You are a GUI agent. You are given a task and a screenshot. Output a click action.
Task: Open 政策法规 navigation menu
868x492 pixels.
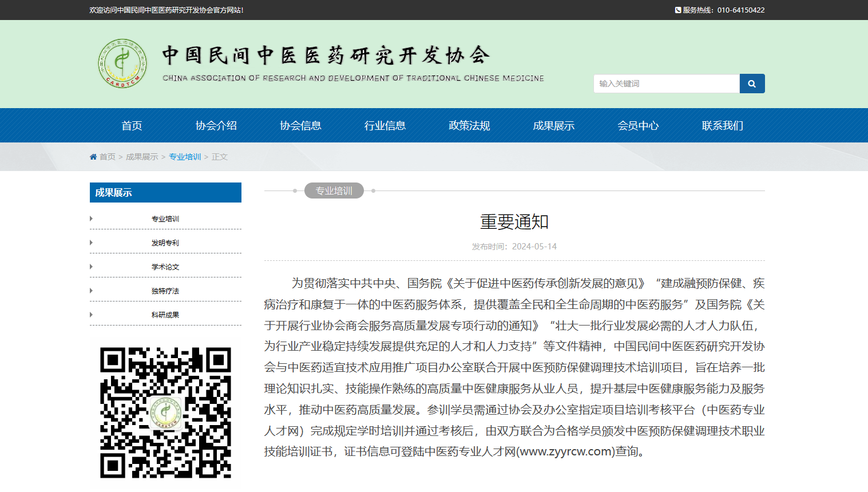point(469,125)
